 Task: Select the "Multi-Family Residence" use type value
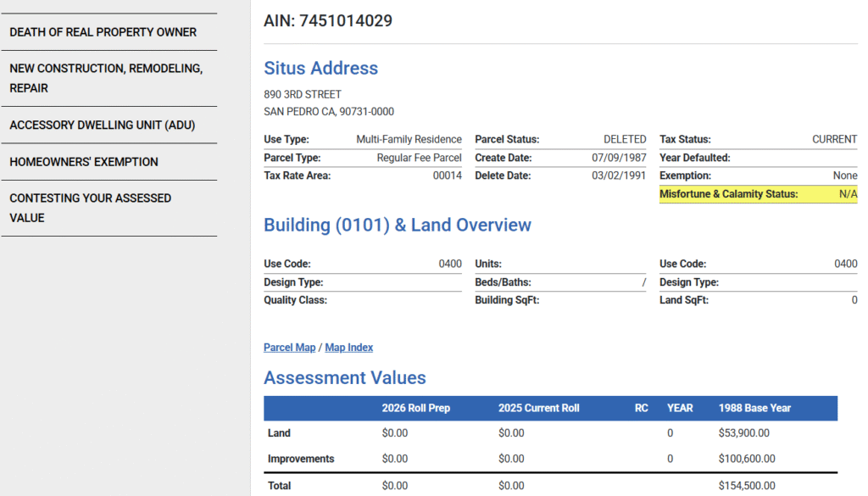[x=412, y=139]
